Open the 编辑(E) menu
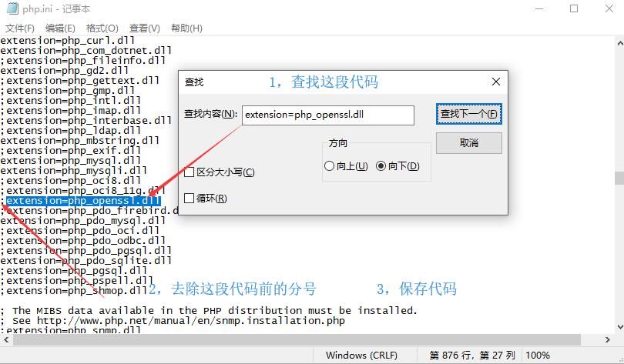624x364 pixels. (60, 28)
